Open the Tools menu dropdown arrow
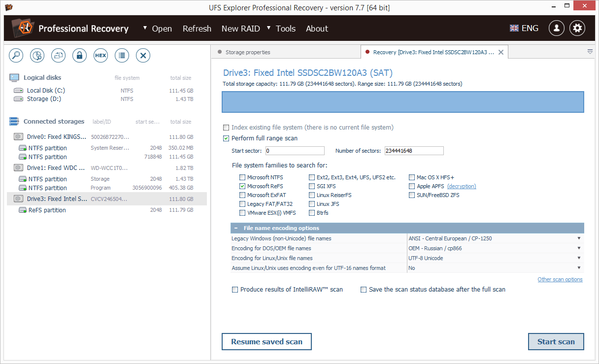This screenshot has height=364, width=599. point(268,28)
